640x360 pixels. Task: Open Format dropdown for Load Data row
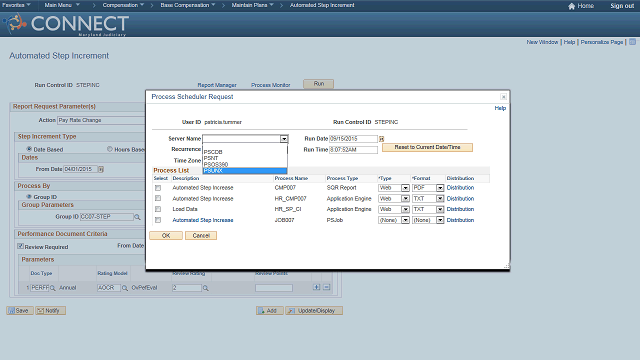coord(440,209)
